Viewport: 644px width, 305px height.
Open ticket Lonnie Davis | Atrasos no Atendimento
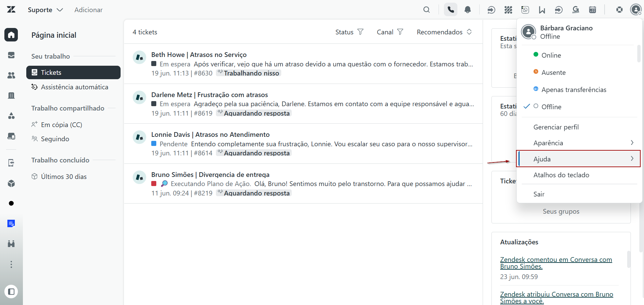point(211,134)
